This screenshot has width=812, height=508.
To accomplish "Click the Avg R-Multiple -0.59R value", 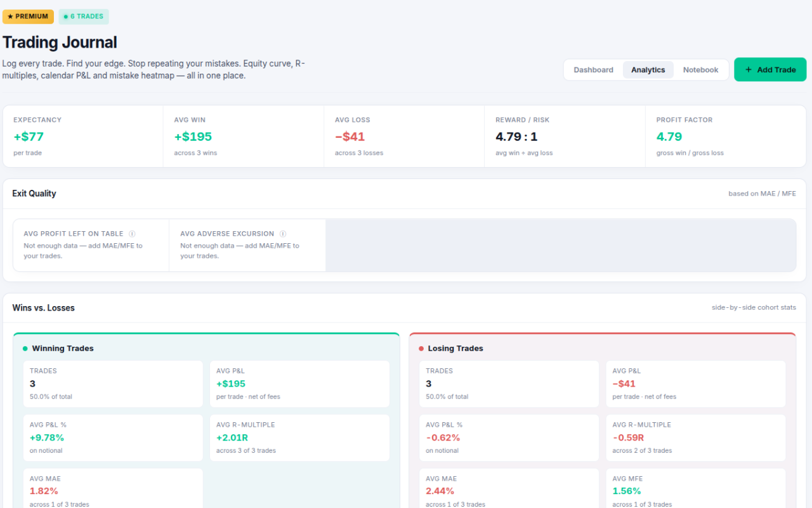I will pos(628,438).
